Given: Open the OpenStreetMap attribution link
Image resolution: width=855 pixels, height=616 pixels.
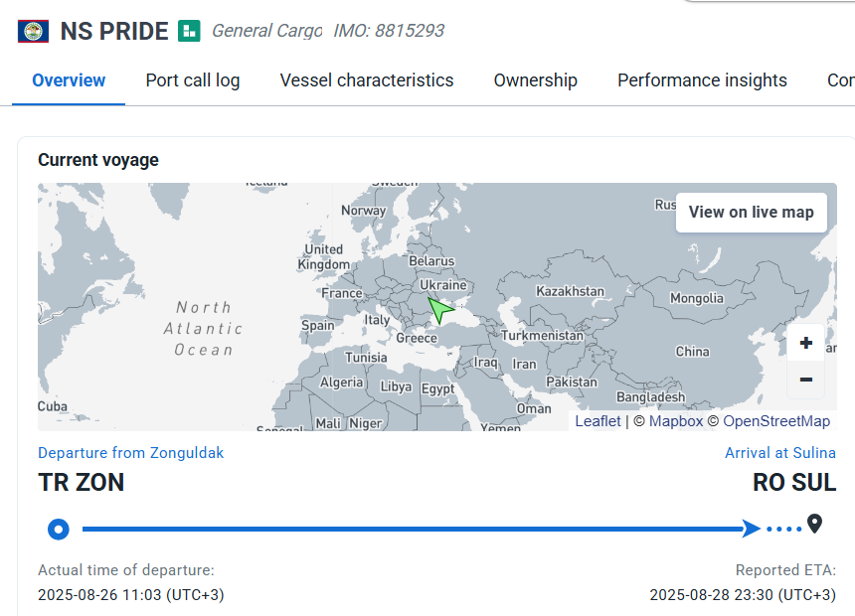Looking at the screenshot, I should [x=775, y=421].
